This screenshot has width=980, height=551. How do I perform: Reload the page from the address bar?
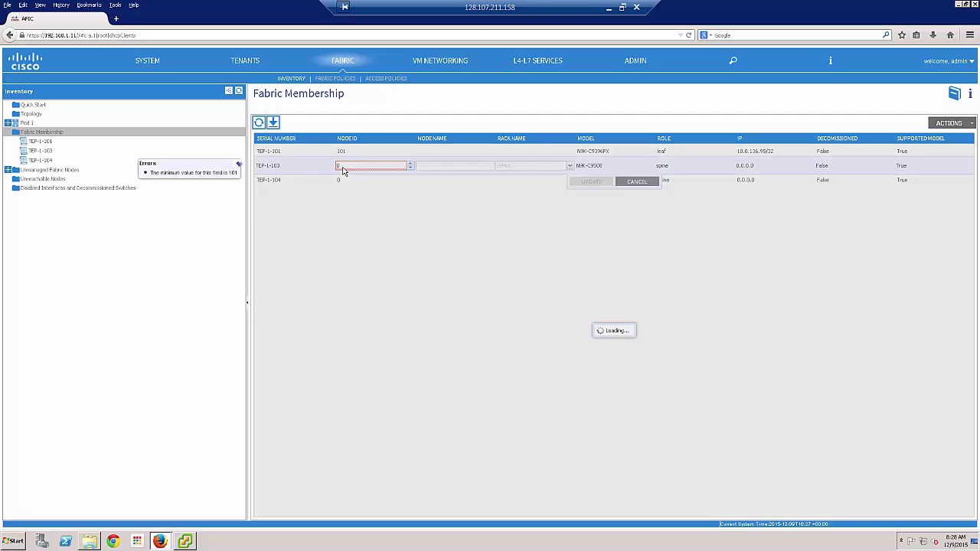click(x=688, y=35)
